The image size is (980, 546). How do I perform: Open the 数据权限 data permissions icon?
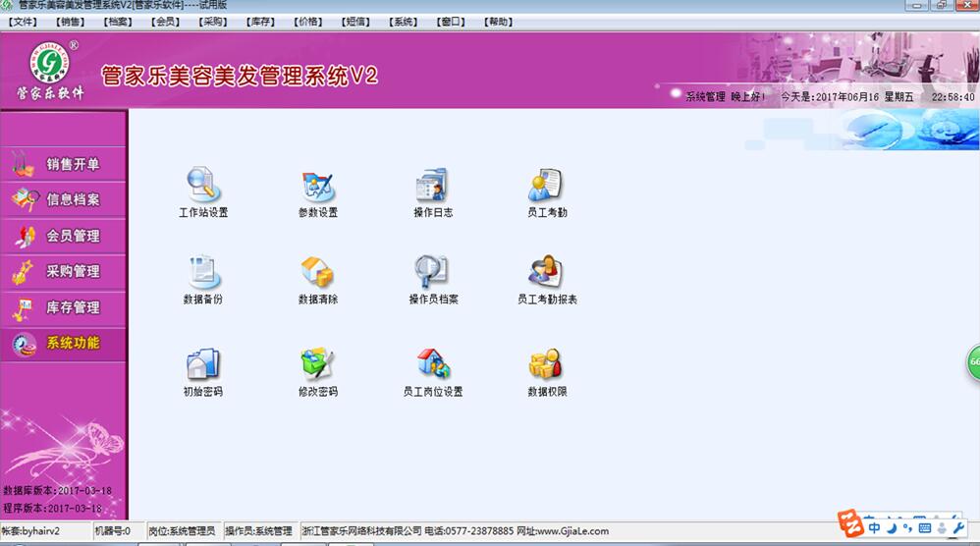546,364
